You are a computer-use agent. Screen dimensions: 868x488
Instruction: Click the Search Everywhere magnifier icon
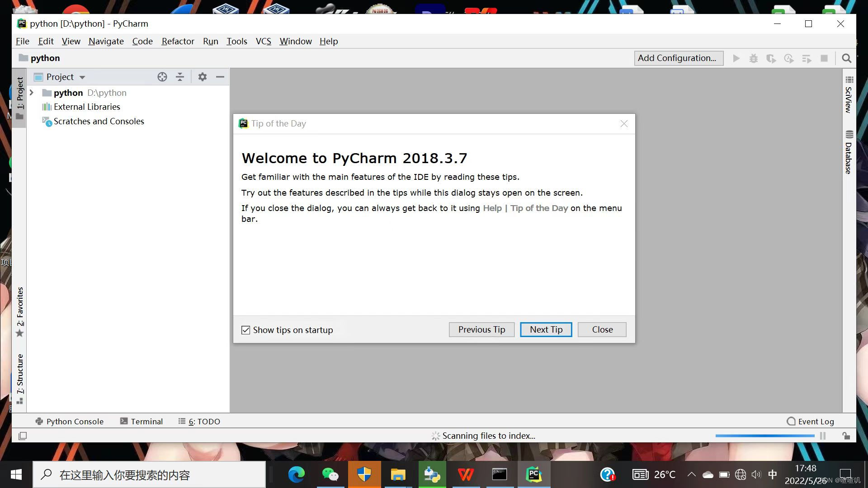(846, 58)
